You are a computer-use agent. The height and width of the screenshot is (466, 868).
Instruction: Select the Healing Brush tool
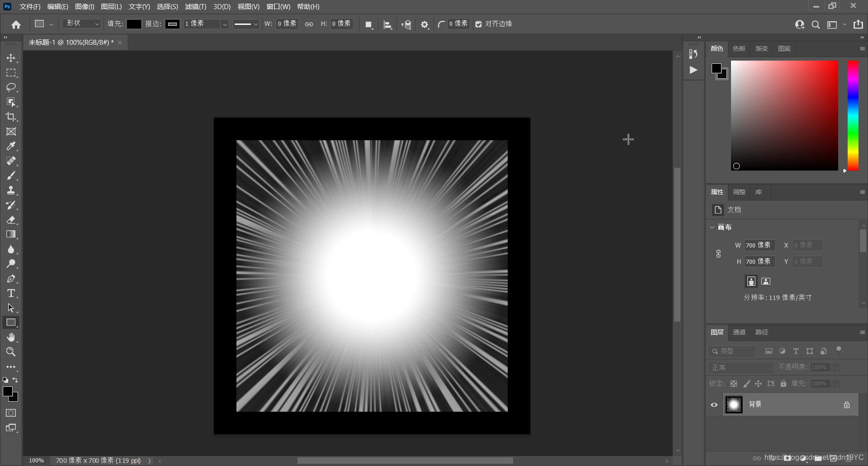tap(11, 161)
